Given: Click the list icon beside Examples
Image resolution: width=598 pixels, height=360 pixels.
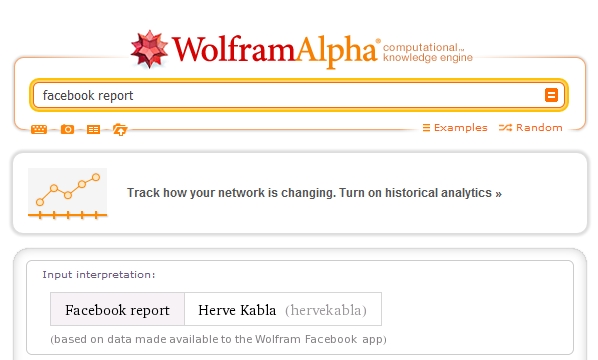Looking at the screenshot, I should tap(426, 127).
